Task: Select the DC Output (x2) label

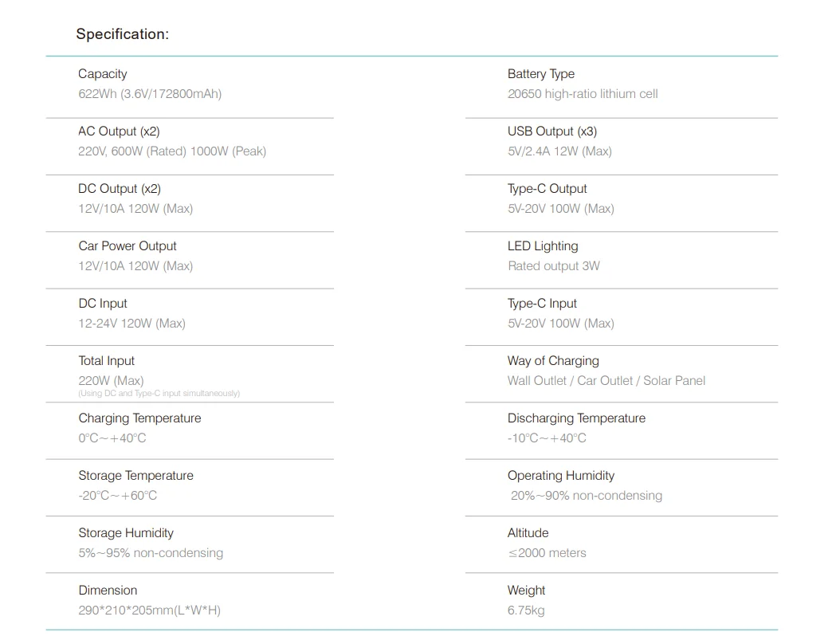Action: (x=120, y=189)
